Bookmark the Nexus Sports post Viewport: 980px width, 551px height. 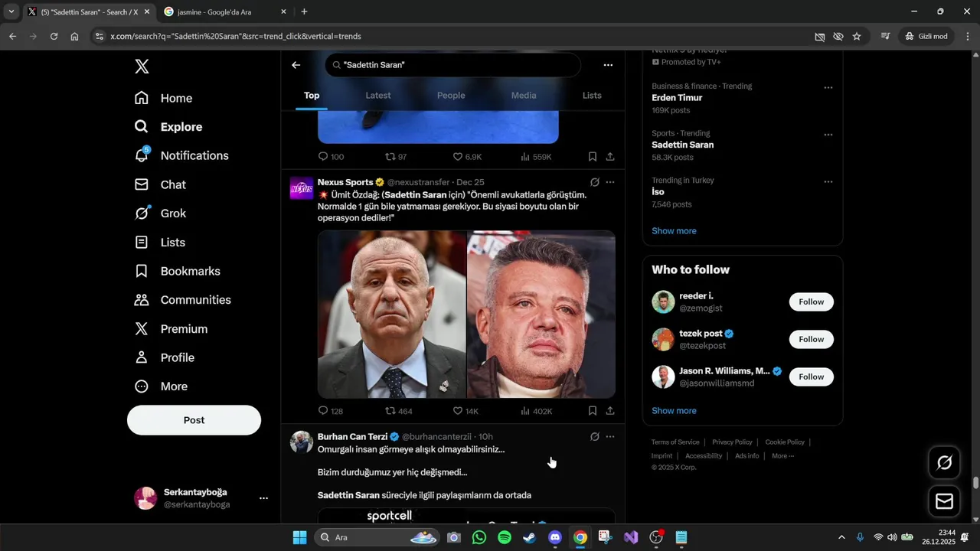593,411
